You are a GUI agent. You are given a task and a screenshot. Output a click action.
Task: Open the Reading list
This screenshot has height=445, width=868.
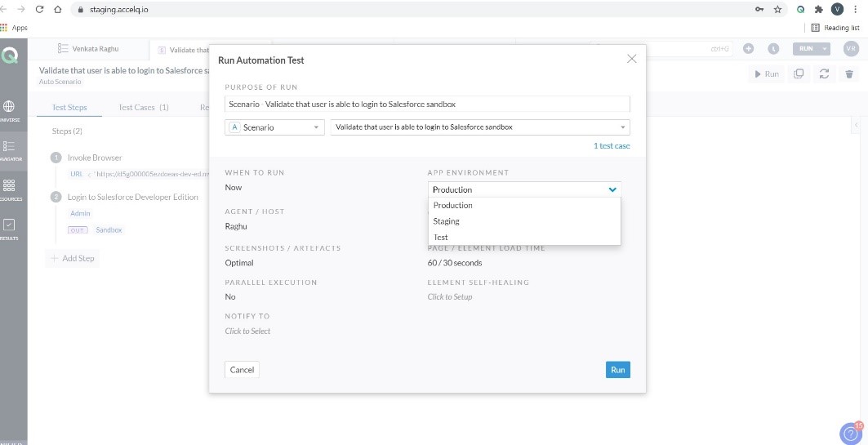(835, 28)
